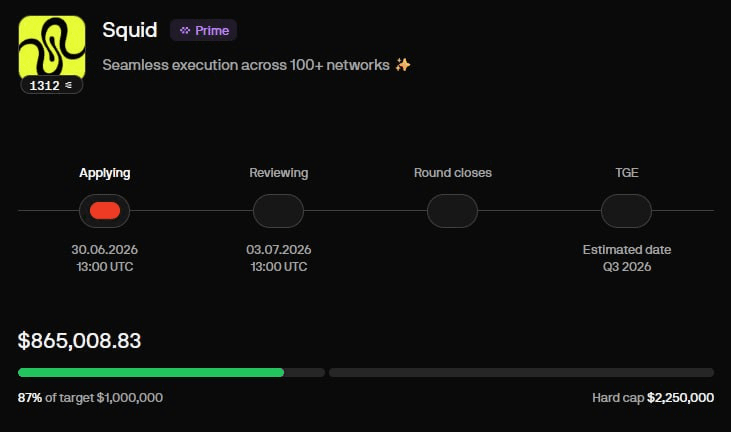Select the TGE stage marker
Screen dimensions: 731x432
pyautogui.click(x=626, y=211)
